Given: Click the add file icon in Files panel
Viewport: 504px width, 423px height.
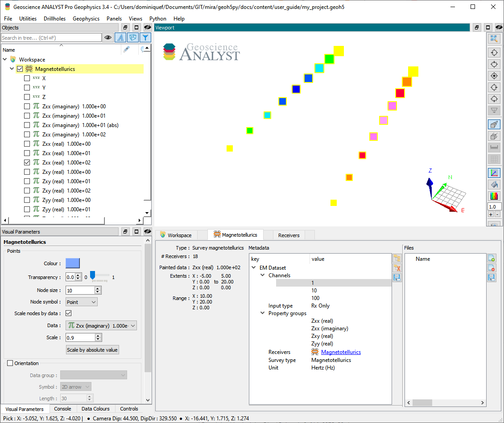Looking at the screenshot, I should [x=492, y=258].
